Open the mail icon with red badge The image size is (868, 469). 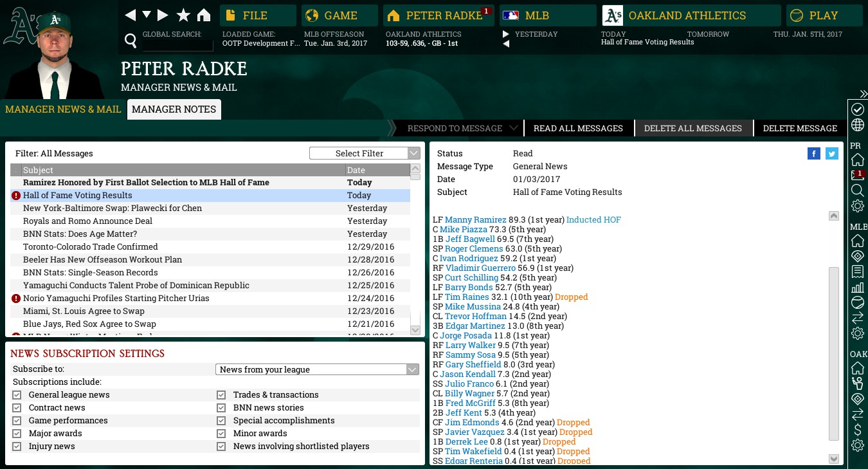(858, 175)
